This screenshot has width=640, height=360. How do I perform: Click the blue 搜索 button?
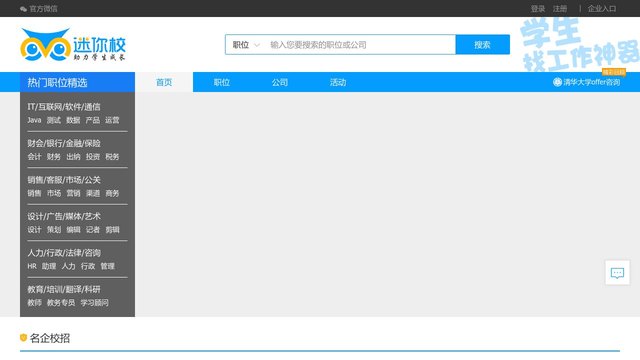point(482,44)
